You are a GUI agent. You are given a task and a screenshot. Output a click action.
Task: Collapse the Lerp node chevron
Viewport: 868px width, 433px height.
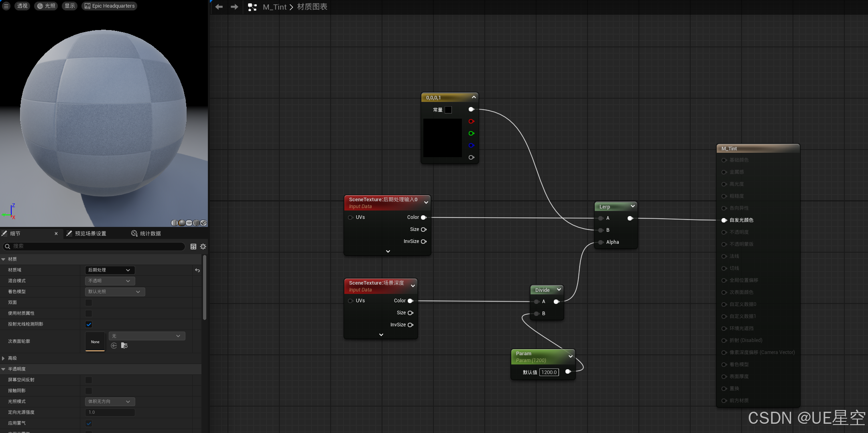click(633, 206)
